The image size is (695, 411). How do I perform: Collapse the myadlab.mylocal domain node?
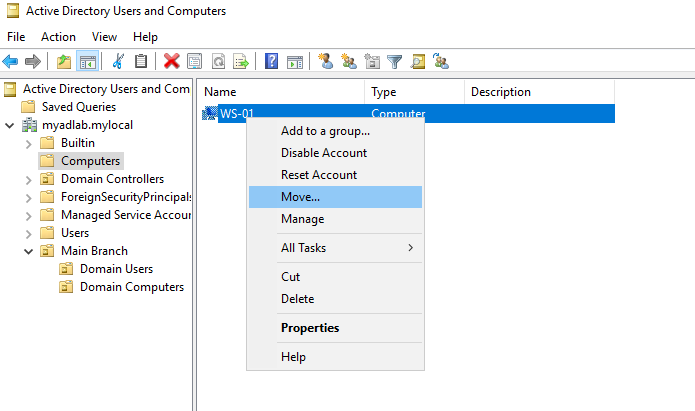[9, 125]
